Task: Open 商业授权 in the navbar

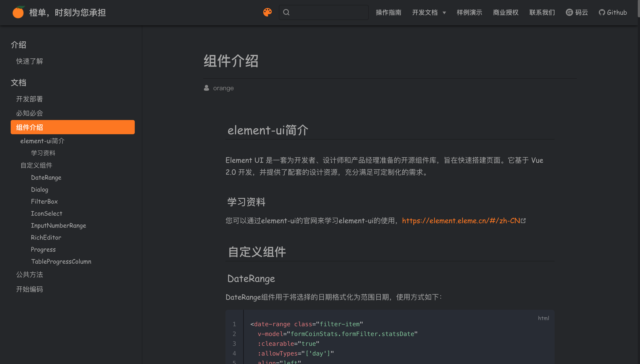Action: point(505,12)
